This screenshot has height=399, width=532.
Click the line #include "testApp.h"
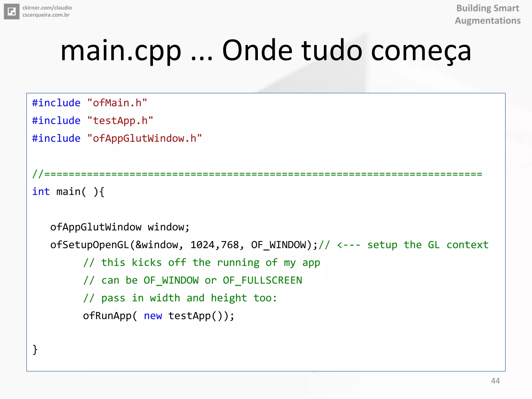(x=93, y=121)
